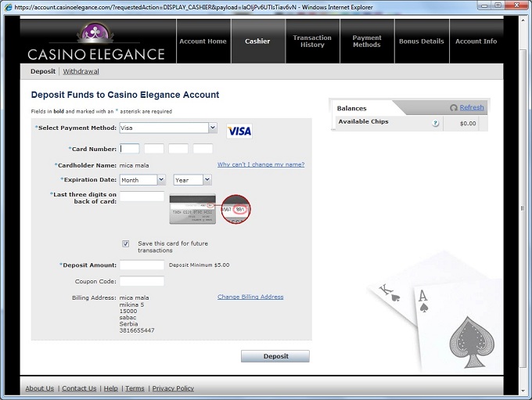This screenshot has height=400, width=532.
Task: Go to Payment Methods tab
Action: (367, 41)
